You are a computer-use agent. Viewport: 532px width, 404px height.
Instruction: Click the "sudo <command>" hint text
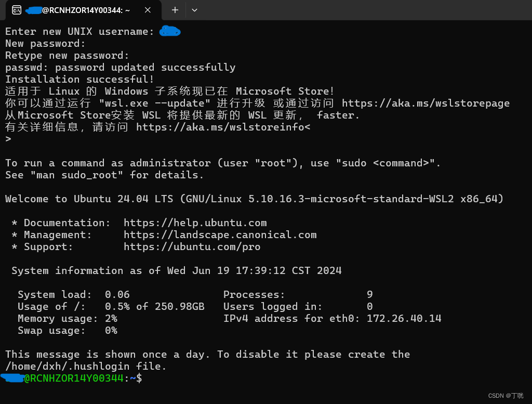tap(385, 163)
